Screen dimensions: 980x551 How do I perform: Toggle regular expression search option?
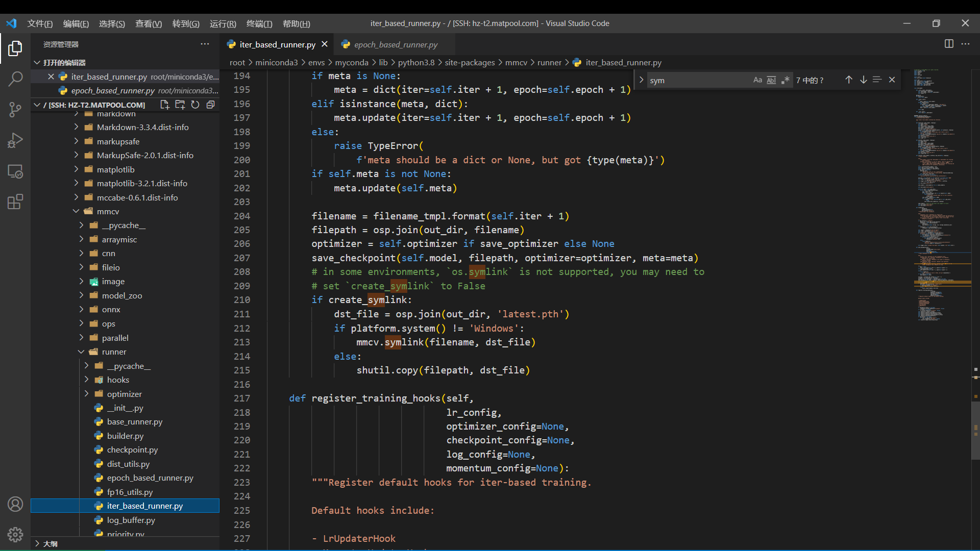pos(785,80)
